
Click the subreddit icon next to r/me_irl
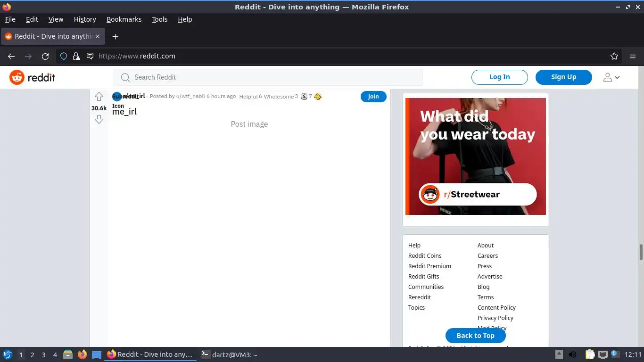pyautogui.click(x=116, y=97)
